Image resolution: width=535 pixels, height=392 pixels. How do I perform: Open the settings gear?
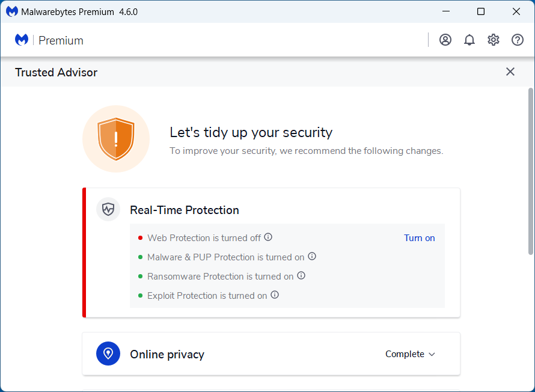494,40
